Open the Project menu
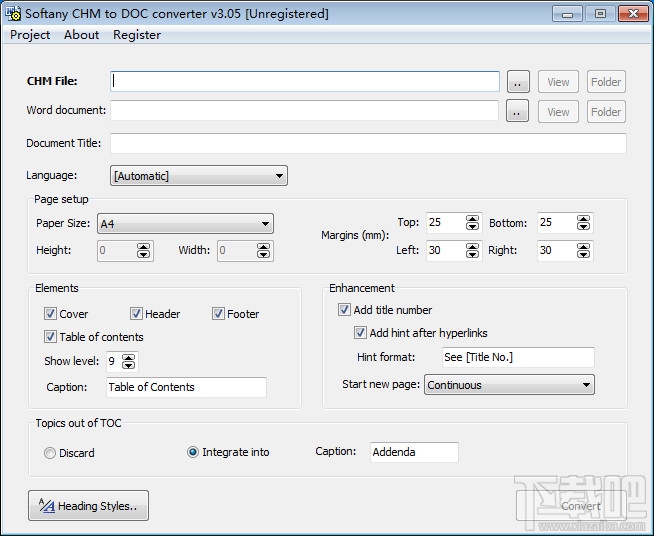The image size is (654, 536). [x=30, y=35]
